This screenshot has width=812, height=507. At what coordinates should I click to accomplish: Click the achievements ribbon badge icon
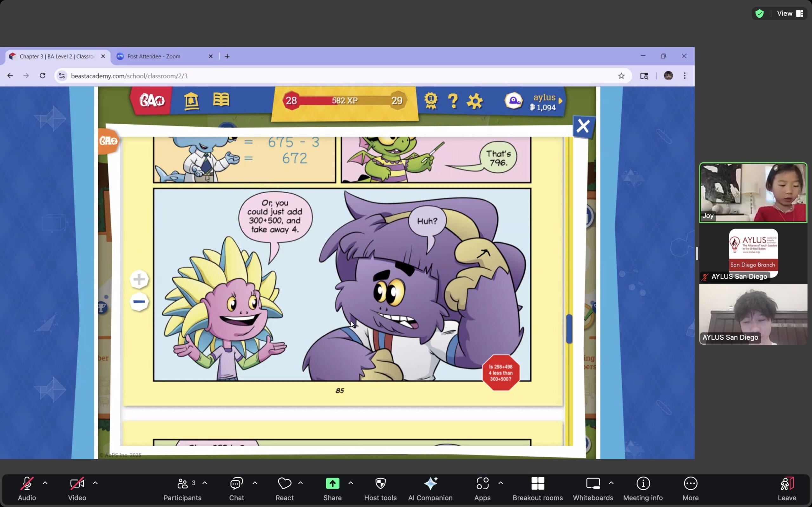[431, 100]
